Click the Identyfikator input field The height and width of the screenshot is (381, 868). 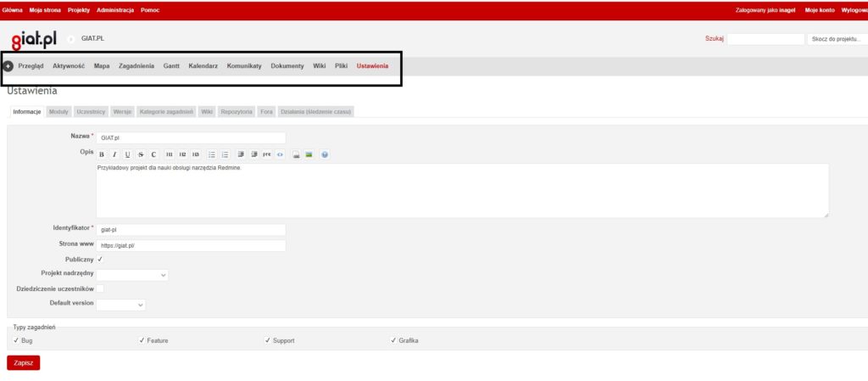191,230
